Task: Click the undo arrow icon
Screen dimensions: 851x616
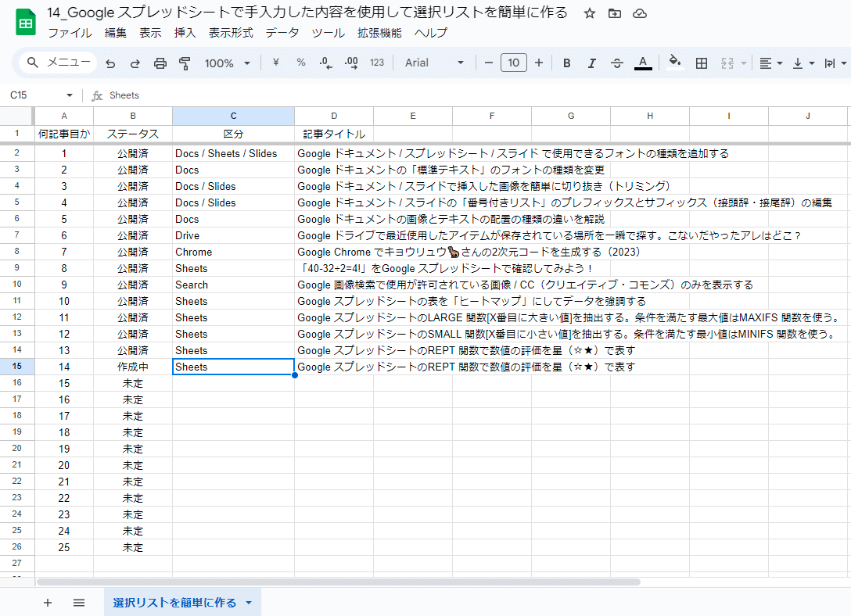Action: tap(110, 63)
